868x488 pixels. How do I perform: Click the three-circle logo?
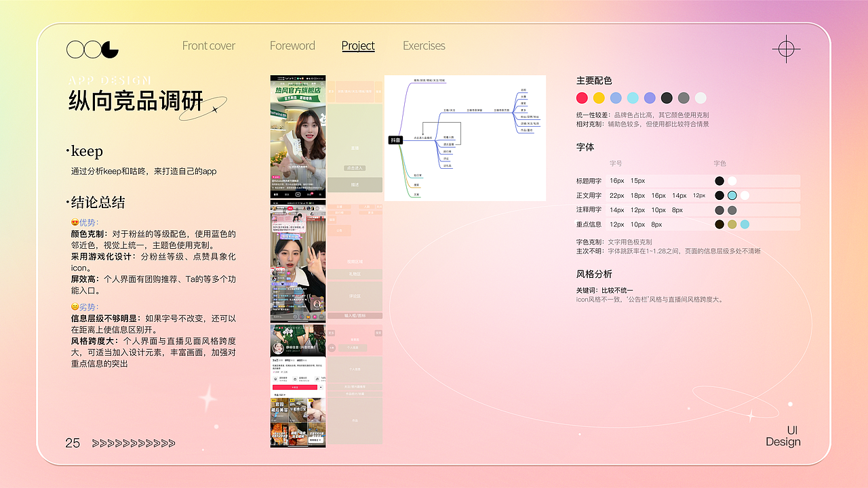click(92, 49)
